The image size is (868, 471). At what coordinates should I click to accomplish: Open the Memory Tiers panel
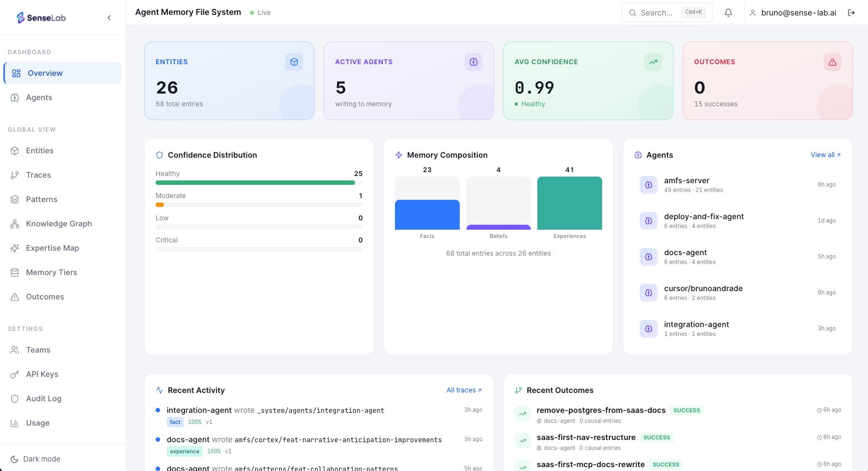50,272
